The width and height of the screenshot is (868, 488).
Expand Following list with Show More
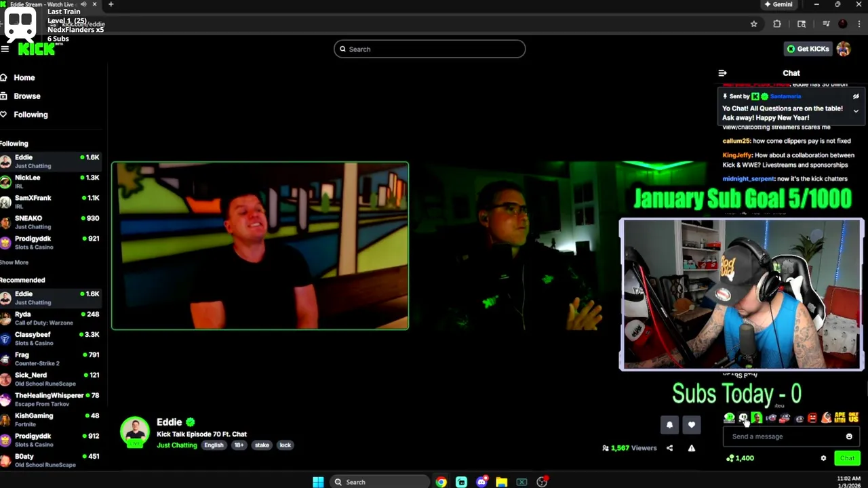click(14, 262)
